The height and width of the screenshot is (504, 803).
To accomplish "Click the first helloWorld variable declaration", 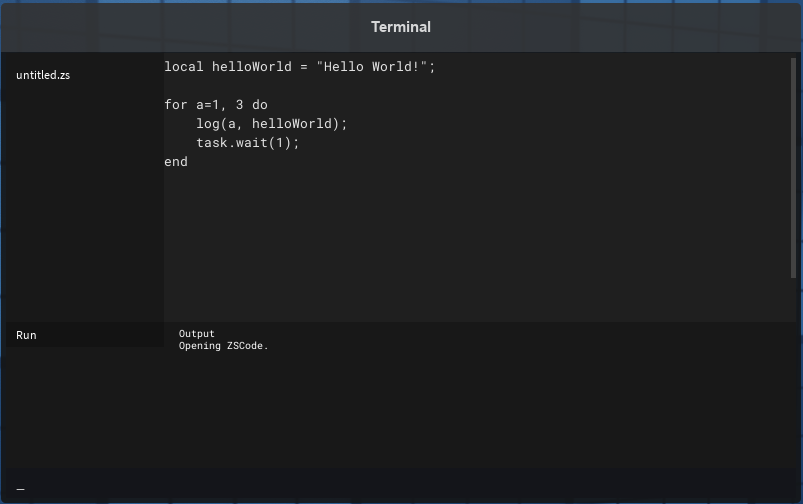I will click(x=251, y=67).
